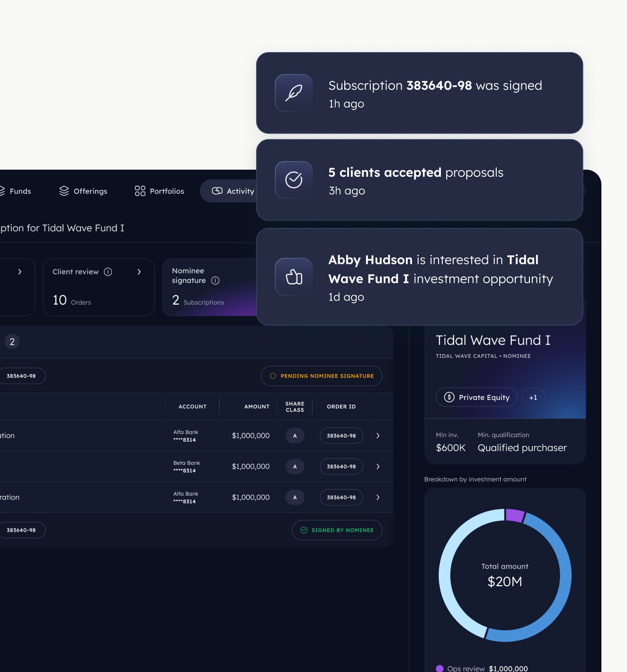Click the Breakdown by investment amount heading
This screenshot has height=672, width=627.
475,479
